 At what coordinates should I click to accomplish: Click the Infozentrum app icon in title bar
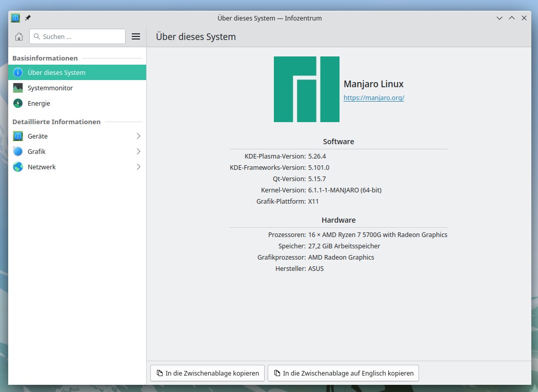click(x=15, y=18)
